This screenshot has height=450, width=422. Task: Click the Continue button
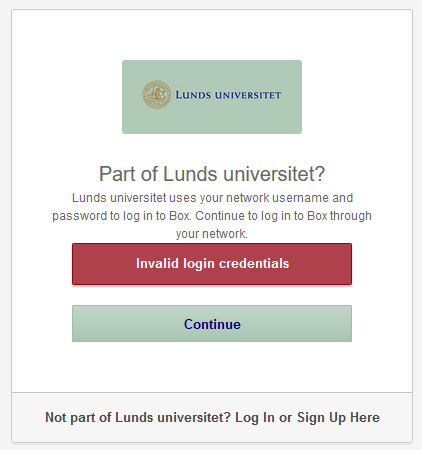click(x=212, y=323)
